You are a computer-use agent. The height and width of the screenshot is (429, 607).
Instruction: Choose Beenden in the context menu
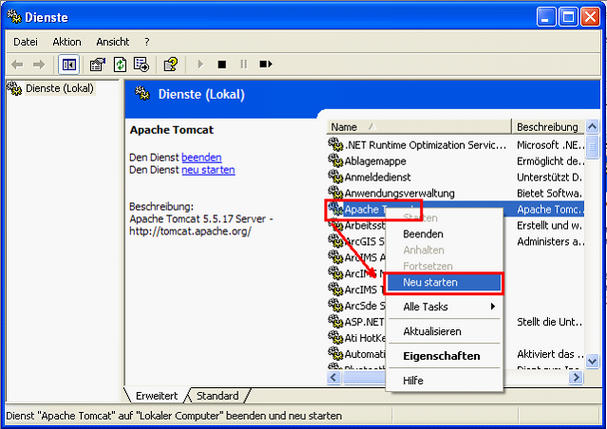[x=445, y=234]
